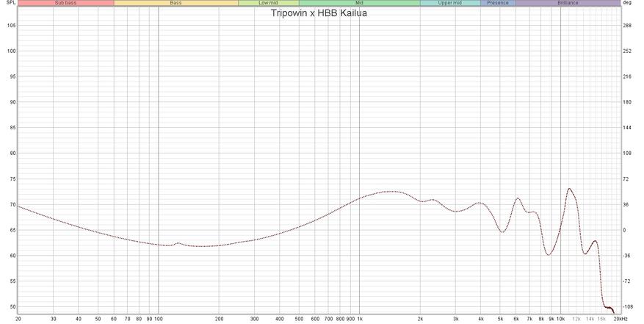Select the -108 degree axis value

point(628,306)
